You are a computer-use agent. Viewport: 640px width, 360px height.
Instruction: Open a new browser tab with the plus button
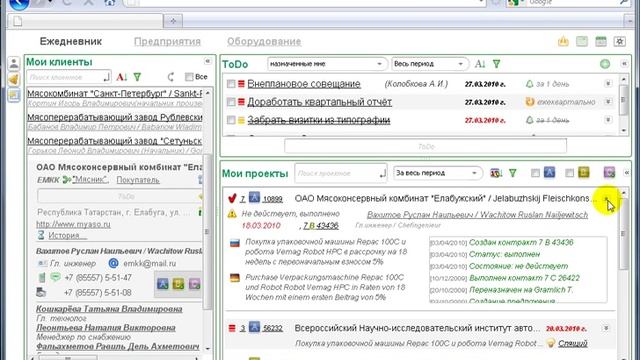coord(173,21)
